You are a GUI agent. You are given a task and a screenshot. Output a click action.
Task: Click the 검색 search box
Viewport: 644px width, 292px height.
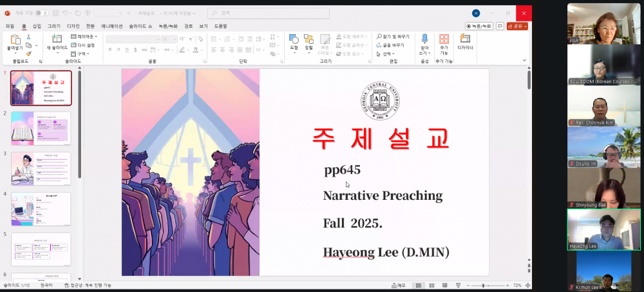coord(268,13)
